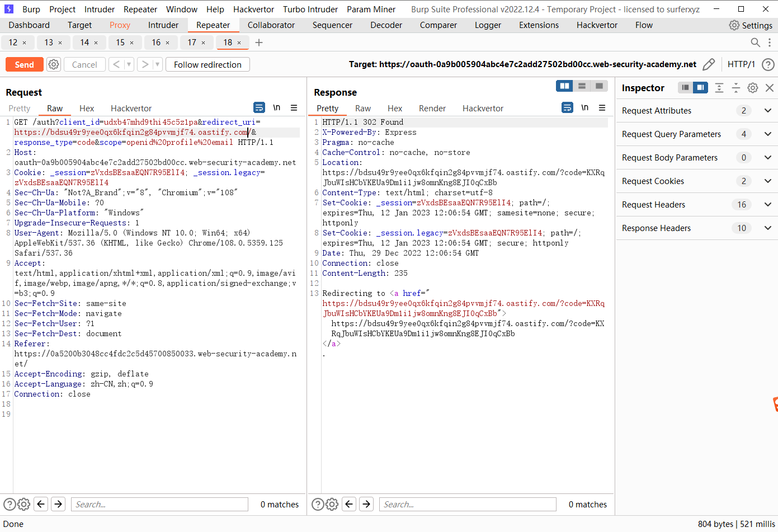Open back history dropdown arrow
This screenshot has width=778, height=532.
pyautogui.click(x=129, y=64)
